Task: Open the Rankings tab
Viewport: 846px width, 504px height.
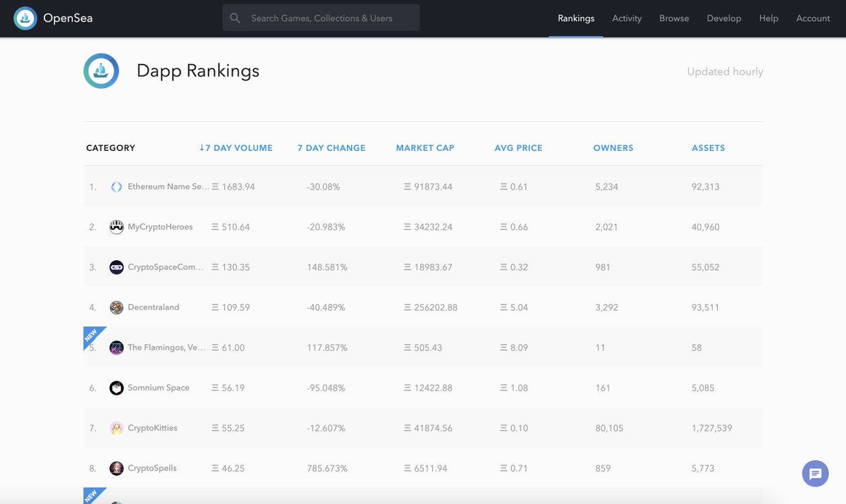Action: 576,18
